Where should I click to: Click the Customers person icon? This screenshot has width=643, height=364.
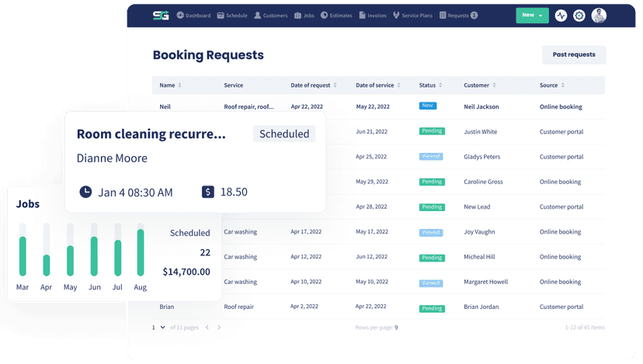[x=258, y=16]
